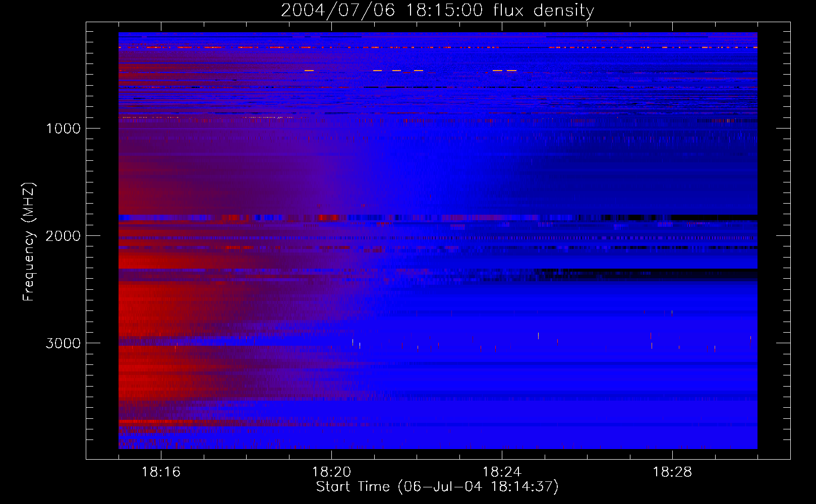This screenshot has width=816, height=504.
Task: Click the 18:20 time tick label
Action: [331, 472]
